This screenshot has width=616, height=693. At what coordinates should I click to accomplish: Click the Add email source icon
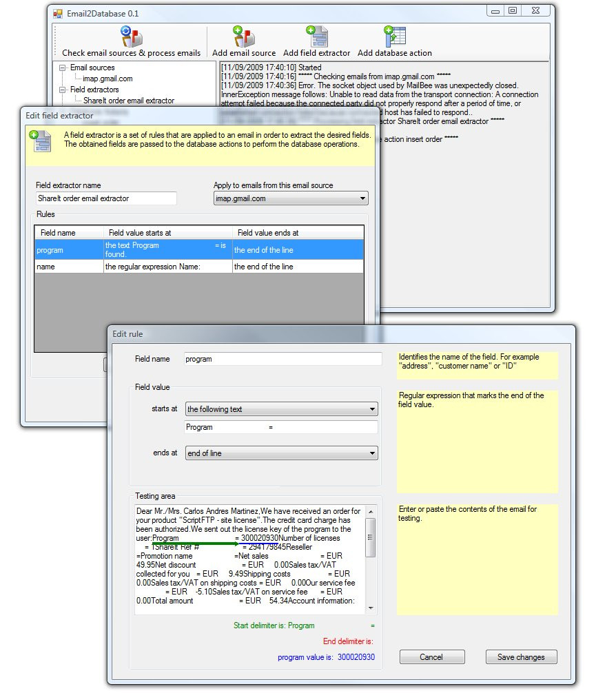tap(244, 37)
